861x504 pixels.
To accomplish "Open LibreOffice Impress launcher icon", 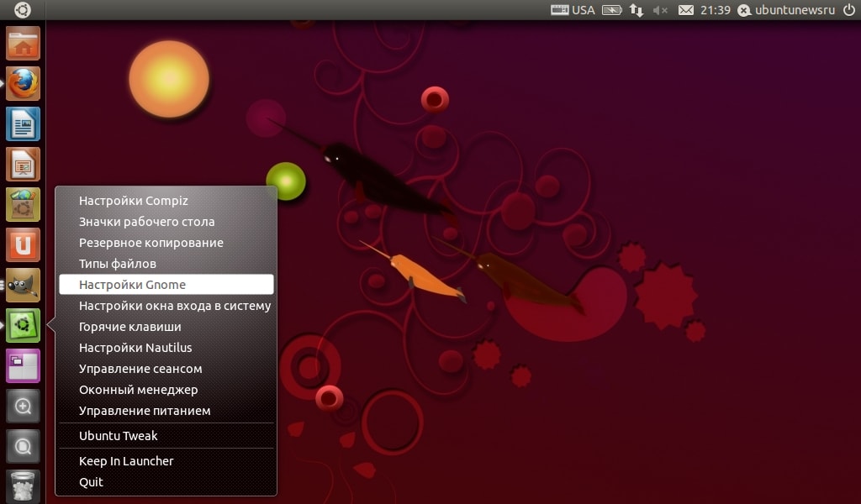I will (23, 164).
